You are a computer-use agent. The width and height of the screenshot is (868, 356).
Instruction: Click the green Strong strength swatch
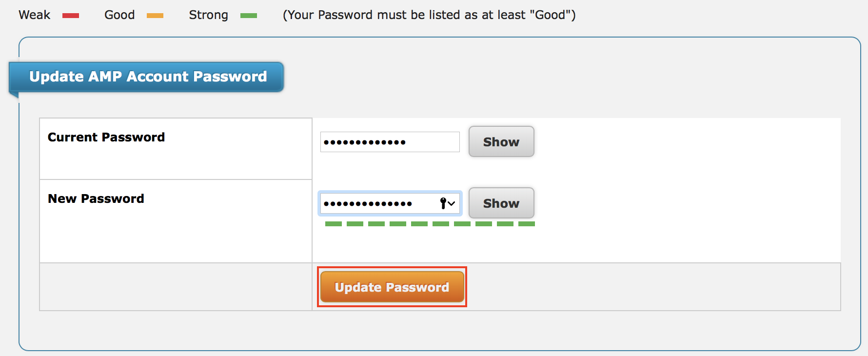pyautogui.click(x=249, y=16)
